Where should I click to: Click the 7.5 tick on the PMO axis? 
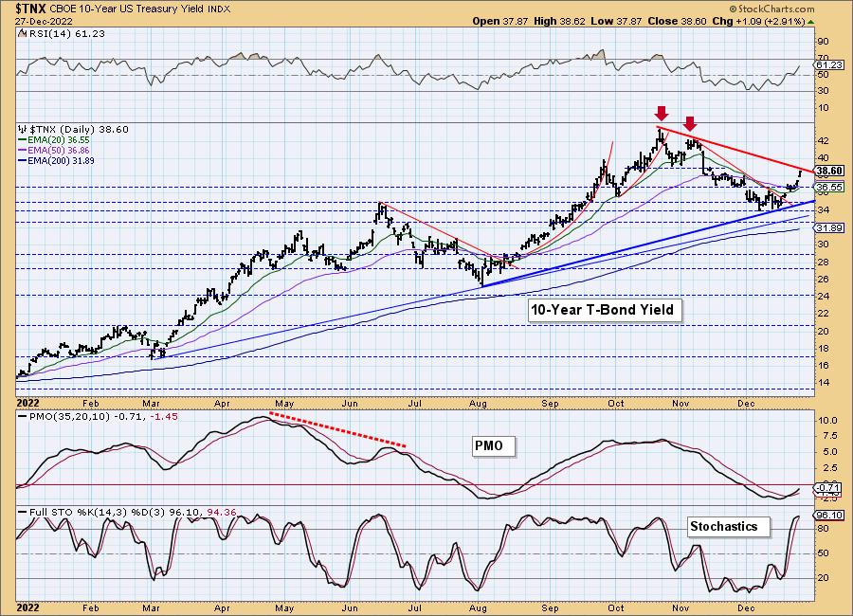[827, 437]
